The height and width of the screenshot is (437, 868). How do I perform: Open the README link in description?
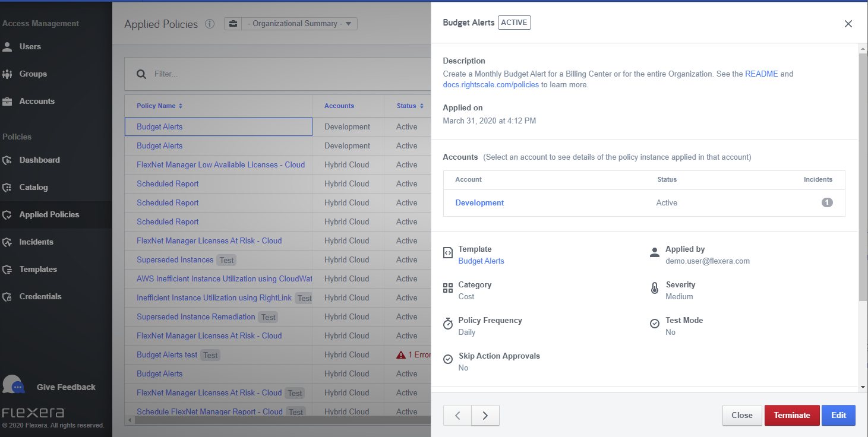(x=762, y=74)
